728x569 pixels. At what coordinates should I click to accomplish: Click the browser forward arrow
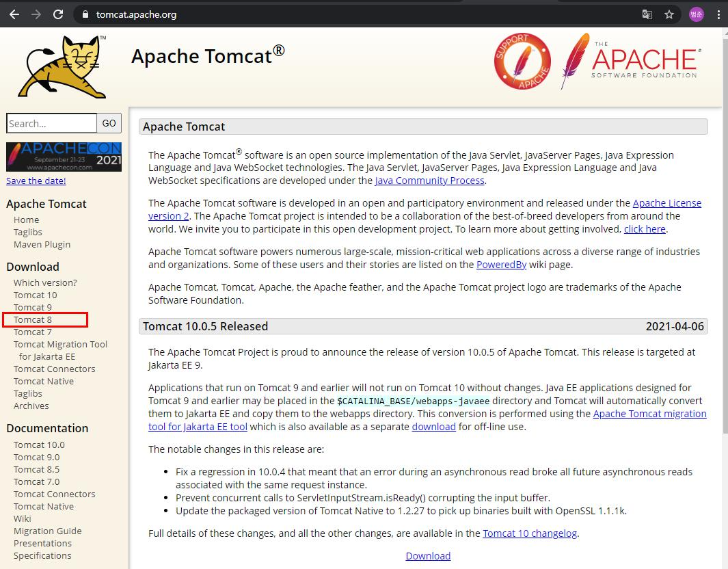click(x=36, y=14)
